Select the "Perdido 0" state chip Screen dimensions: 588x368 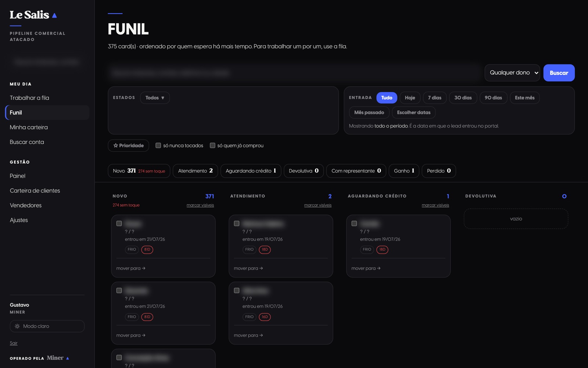click(x=439, y=171)
